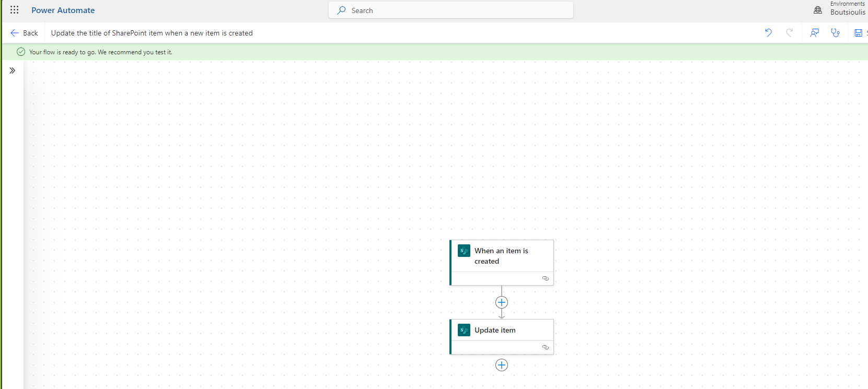This screenshot has height=389, width=868.
Task: Click the Power Automate home title
Action: click(x=63, y=10)
